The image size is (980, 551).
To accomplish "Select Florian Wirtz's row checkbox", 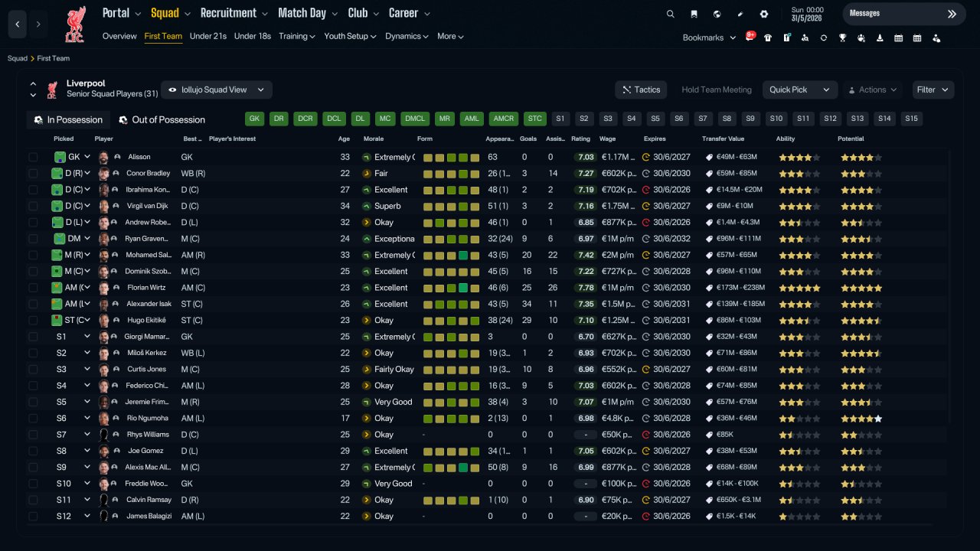I will pyautogui.click(x=33, y=288).
